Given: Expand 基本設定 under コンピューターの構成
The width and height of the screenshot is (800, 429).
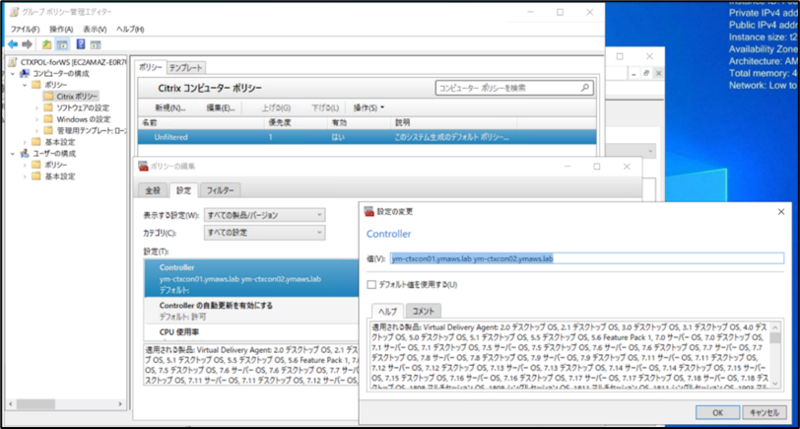Looking at the screenshot, I should (x=24, y=142).
